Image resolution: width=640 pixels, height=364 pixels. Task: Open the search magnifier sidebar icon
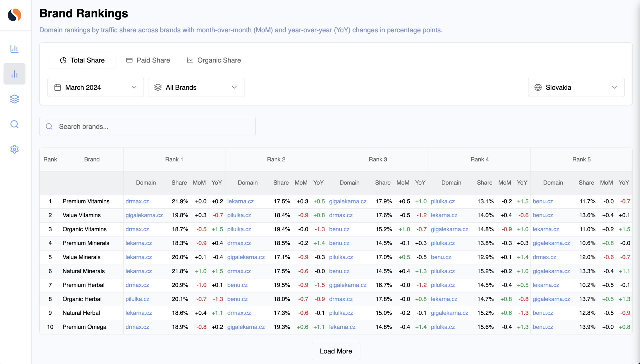click(14, 124)
